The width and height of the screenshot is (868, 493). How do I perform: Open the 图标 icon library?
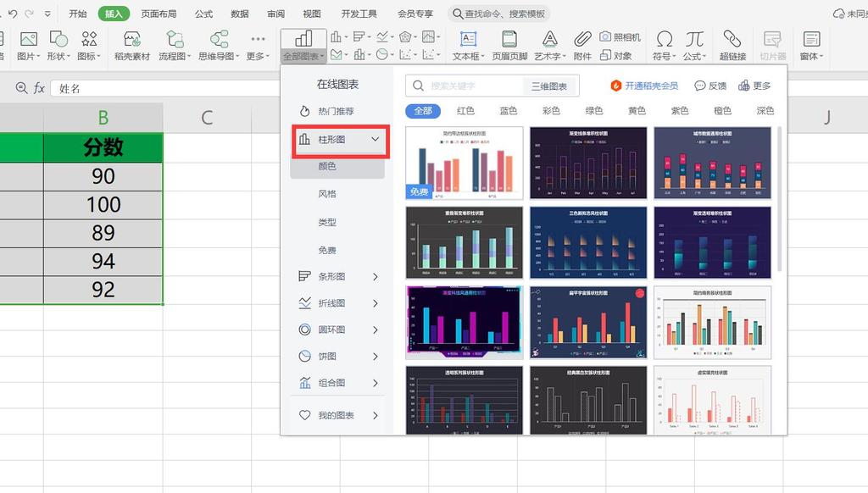point(88,46)
